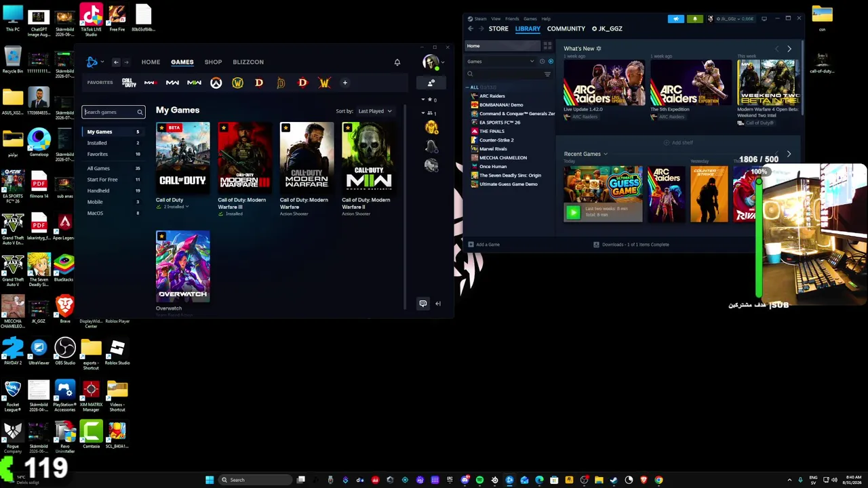The image size is (868, 488).
Task: Open Steam announcements megaphone button
Action: point(676,19)
